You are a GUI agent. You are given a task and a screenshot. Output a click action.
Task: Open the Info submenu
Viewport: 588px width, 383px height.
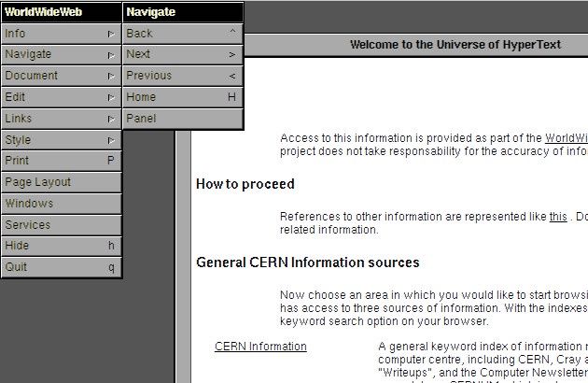[61, 34]
